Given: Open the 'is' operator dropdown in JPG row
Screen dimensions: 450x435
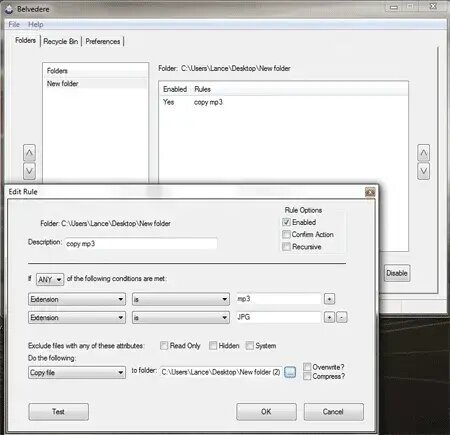Looking at the screenshot, I should tap(181, 317).
